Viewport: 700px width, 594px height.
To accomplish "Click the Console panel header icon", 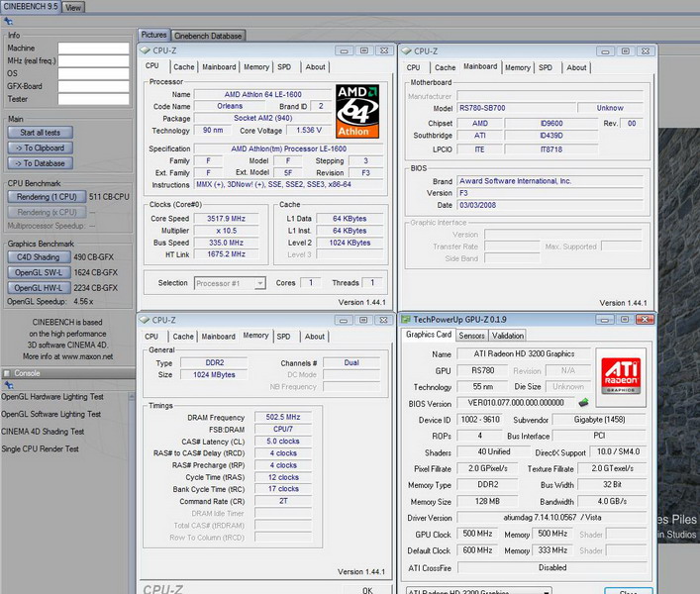I will tap(6, 373).
